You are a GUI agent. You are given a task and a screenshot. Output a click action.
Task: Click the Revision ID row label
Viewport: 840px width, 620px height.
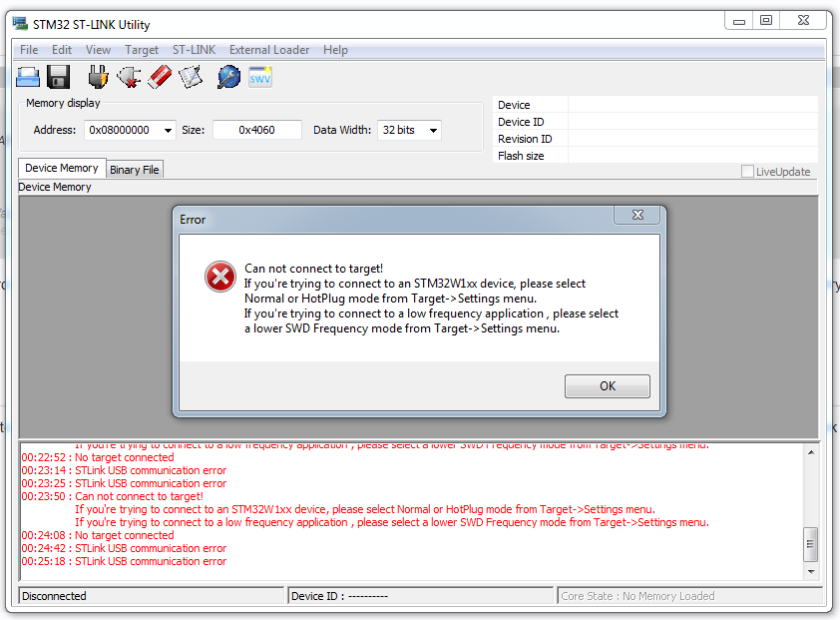[525, 139]
